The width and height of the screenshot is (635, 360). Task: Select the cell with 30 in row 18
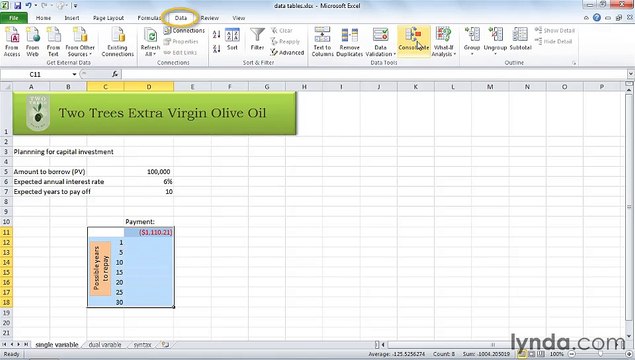coord(105,302)
